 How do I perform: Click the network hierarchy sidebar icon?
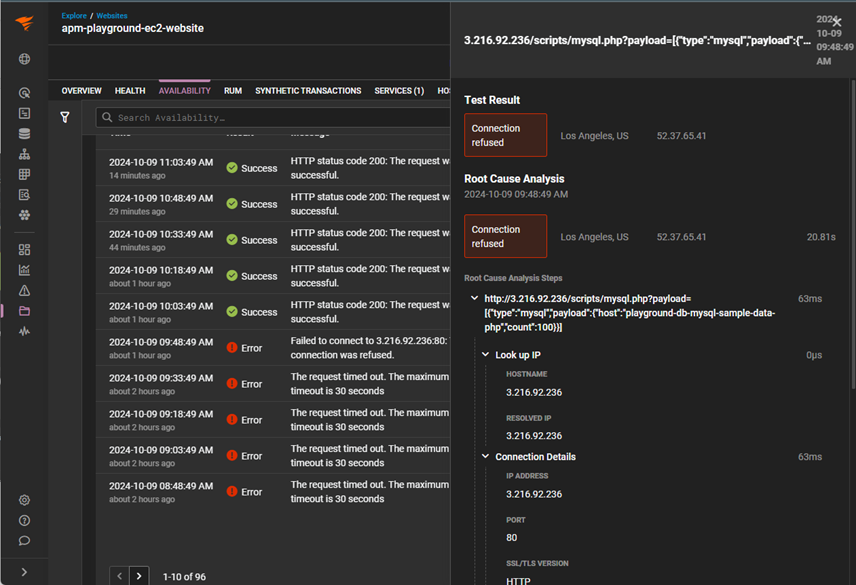[24, 154]
